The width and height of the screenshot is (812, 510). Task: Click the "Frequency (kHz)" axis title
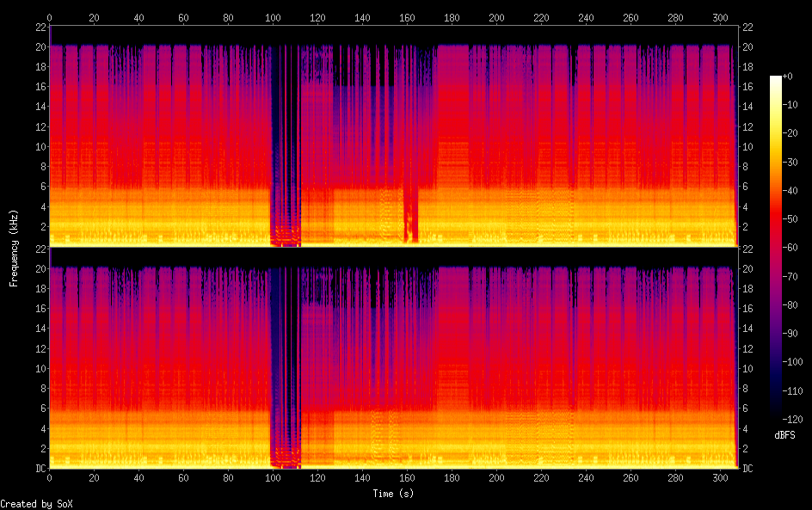point(14,248)
